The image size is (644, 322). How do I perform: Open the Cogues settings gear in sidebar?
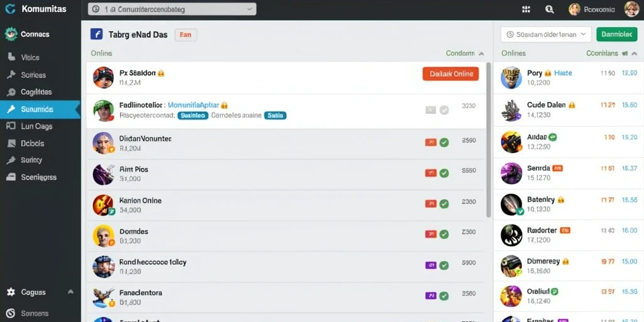pos(11,292)
